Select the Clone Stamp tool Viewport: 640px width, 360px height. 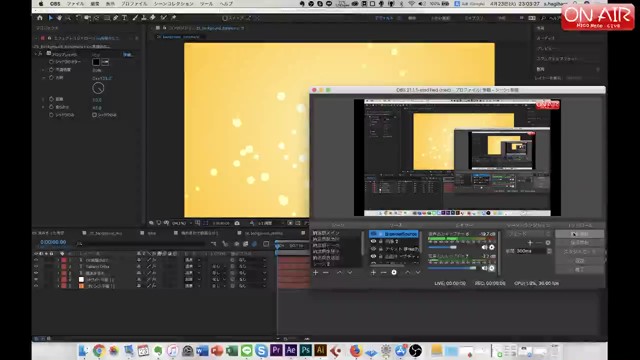pos(144,18)
